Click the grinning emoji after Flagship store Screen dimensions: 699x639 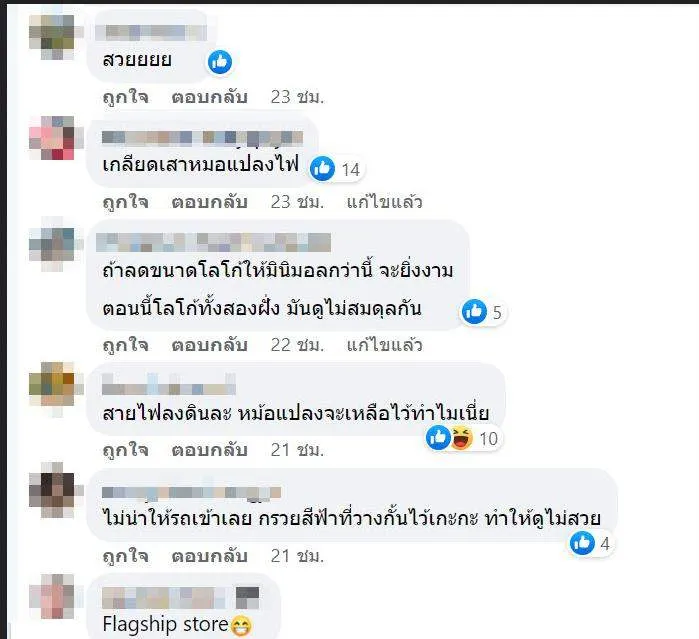pos(241,626)
